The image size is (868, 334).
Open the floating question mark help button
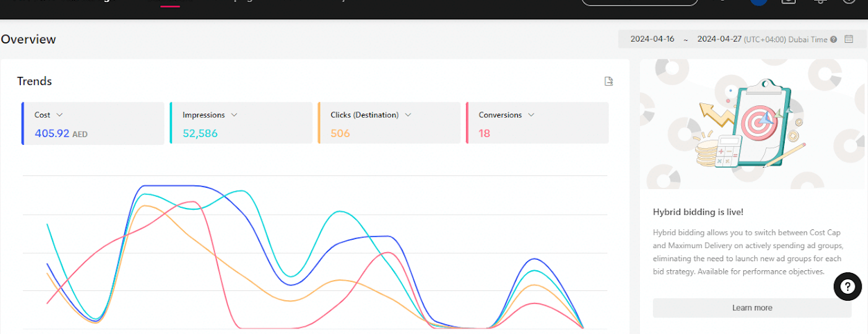point(847,286)
